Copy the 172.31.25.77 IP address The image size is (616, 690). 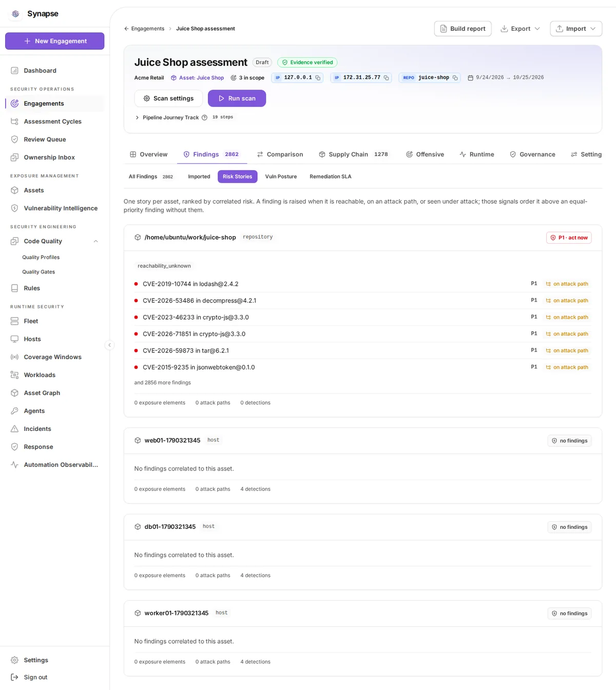coord(386,78)
